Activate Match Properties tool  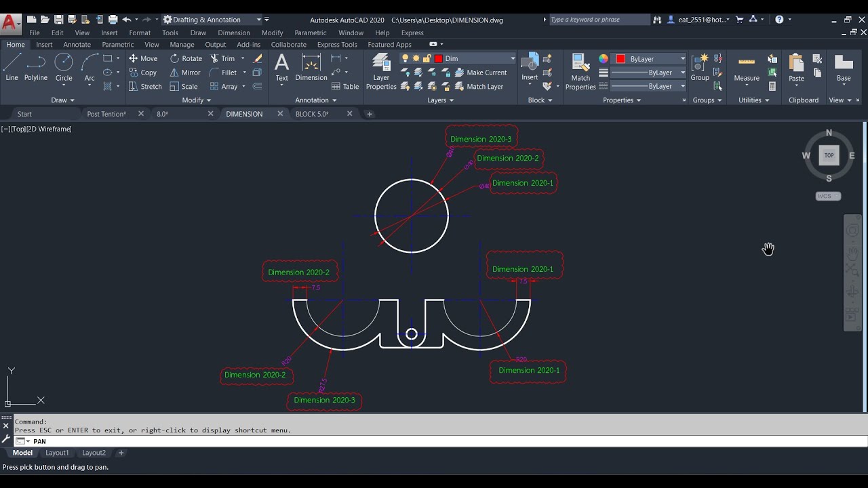click(580, 72)
